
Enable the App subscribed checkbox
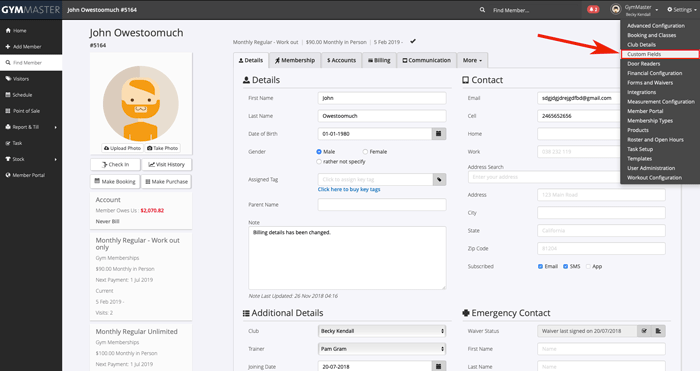pos(588,267)
